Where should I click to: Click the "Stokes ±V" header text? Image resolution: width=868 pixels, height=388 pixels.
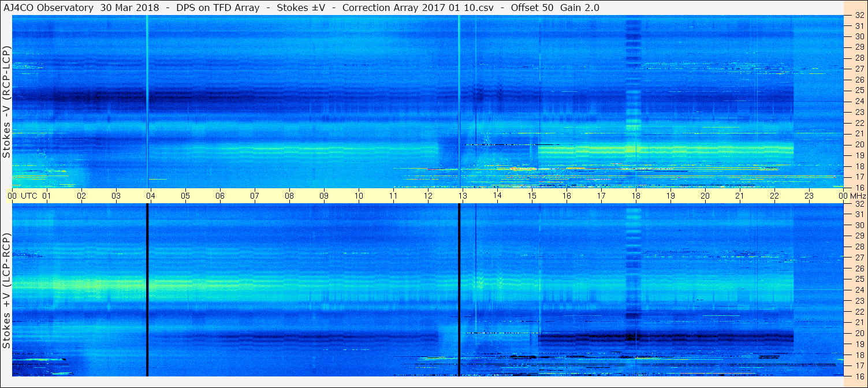point(300,8)
